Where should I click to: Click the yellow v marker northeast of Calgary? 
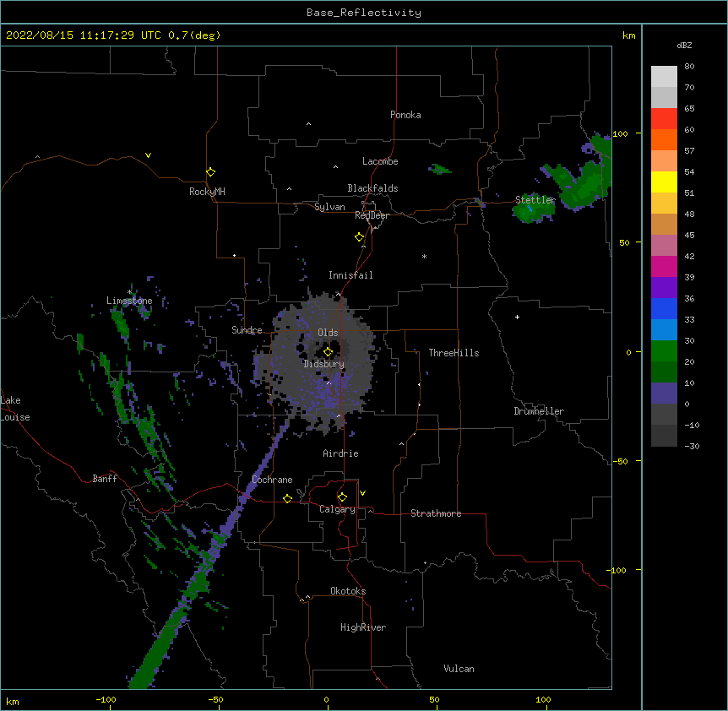pyautogui.click(x=362, y=493)
